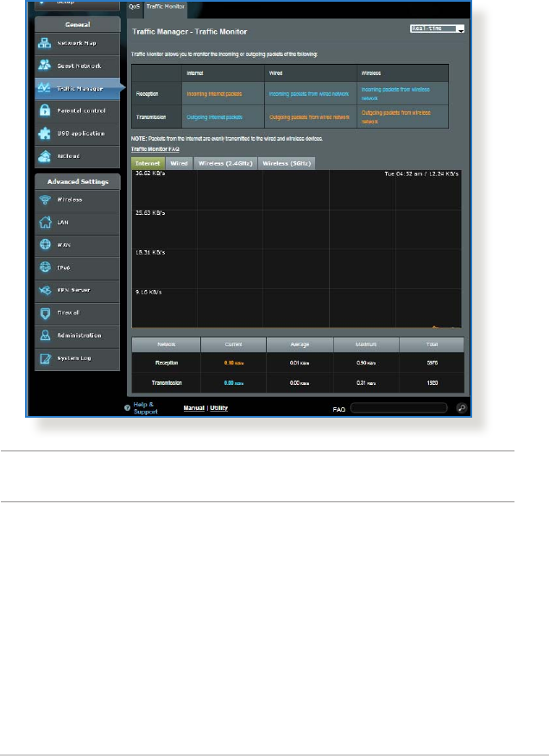Click the VPN Server icon
This screenshot has height=756, width=549.
[45, 290]
